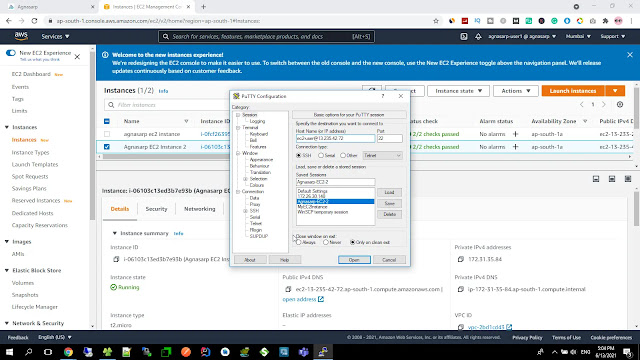Screen dimensions: 640x360
Task: Switch to the Networking tab
Action: pos(200,209)
